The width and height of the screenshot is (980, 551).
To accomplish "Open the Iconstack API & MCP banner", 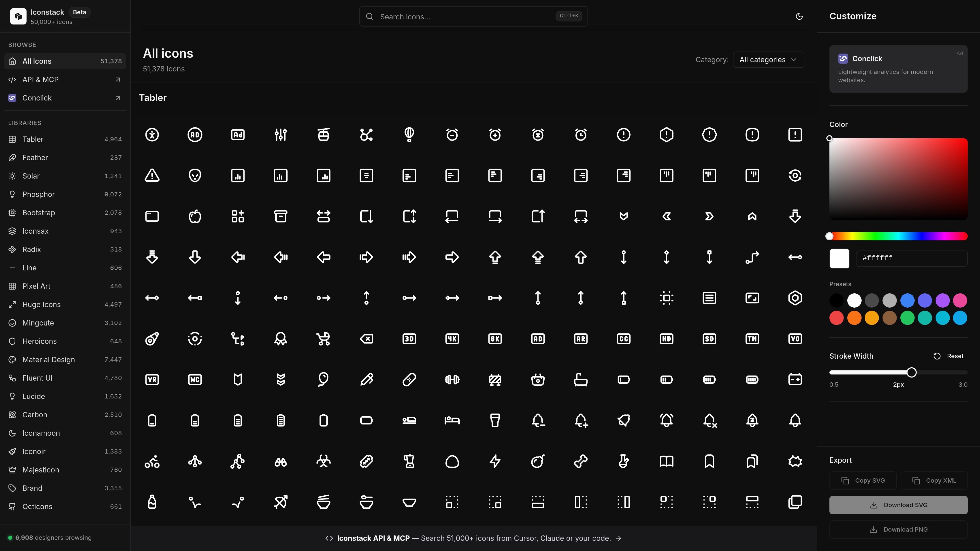I will click(474, 539).
